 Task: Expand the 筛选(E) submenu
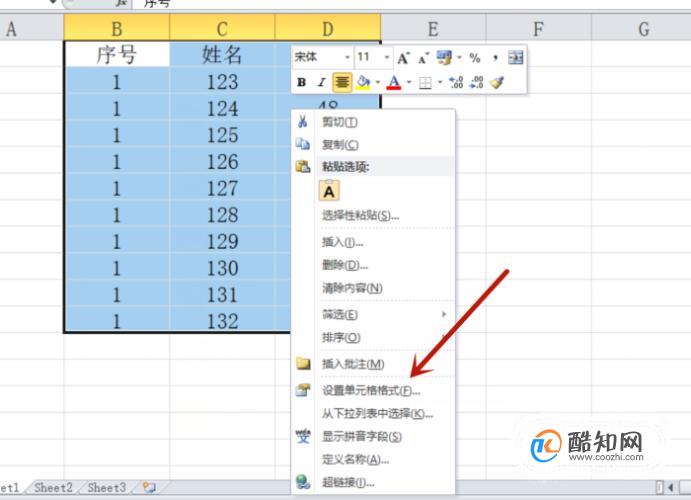[x=373, y=314]
